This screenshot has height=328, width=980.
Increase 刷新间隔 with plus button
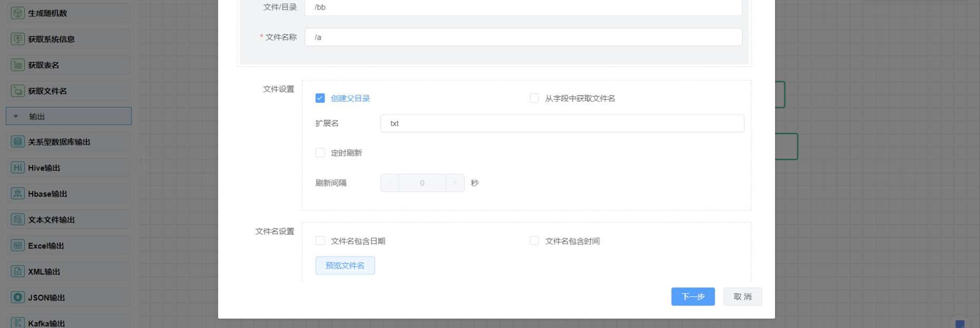coord(455,183)
